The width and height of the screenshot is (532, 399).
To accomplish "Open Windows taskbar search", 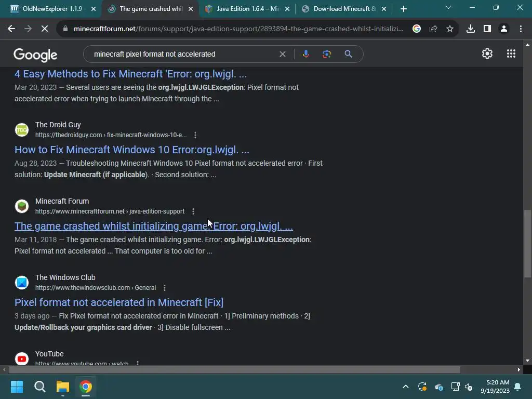I will coord(39,387).
